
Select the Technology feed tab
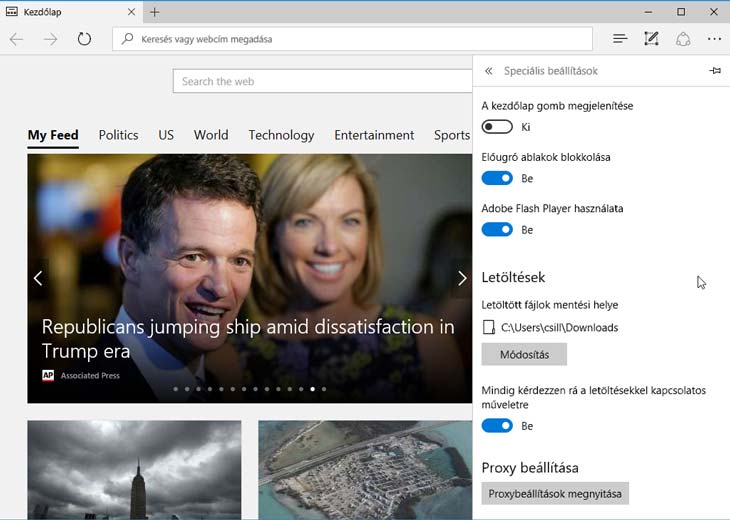pyautogui.click(x=281, y=135)
